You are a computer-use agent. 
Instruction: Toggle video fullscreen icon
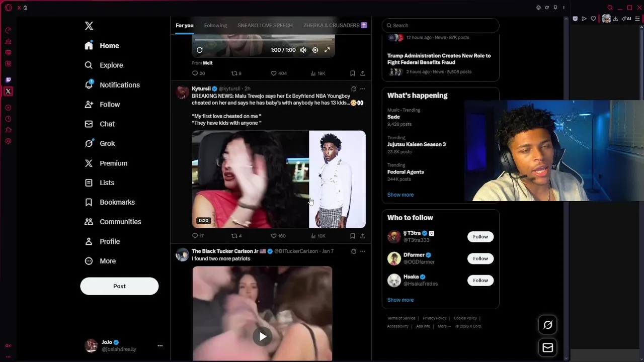[327, 50]
